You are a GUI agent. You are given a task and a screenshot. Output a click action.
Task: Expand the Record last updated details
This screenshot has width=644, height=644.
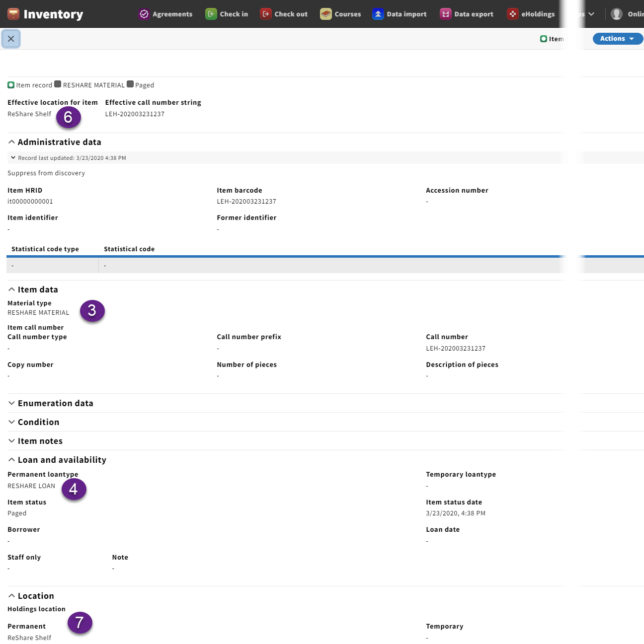[13, 158]
